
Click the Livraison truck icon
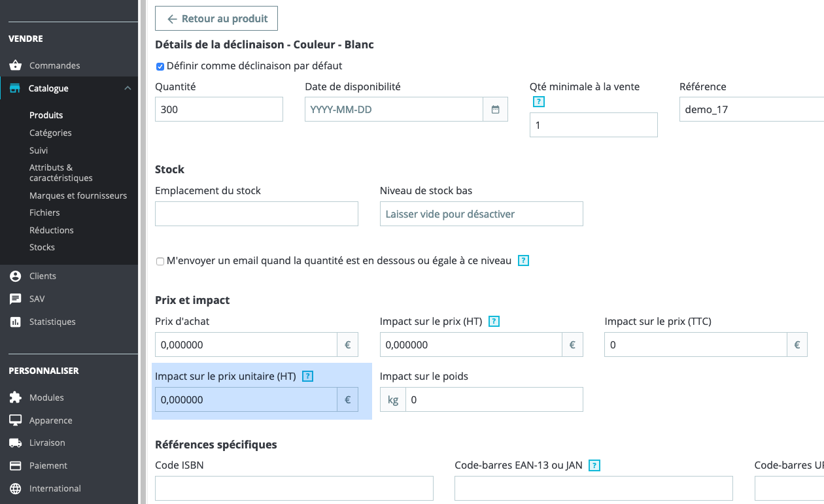pyautogui.click(x=16, y=443)
